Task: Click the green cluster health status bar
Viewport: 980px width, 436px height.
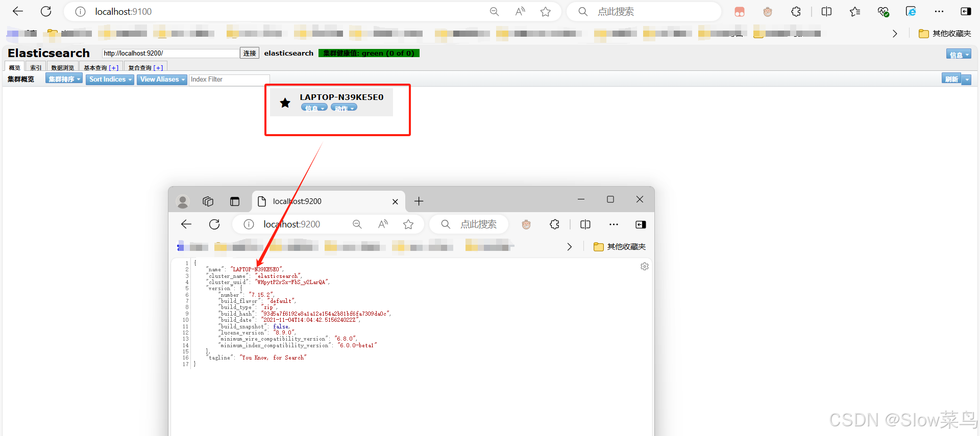Action: [369, 53]
